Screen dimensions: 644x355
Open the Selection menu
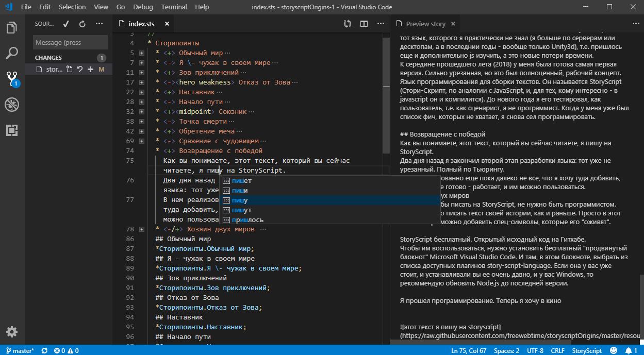tap(72, 7)
